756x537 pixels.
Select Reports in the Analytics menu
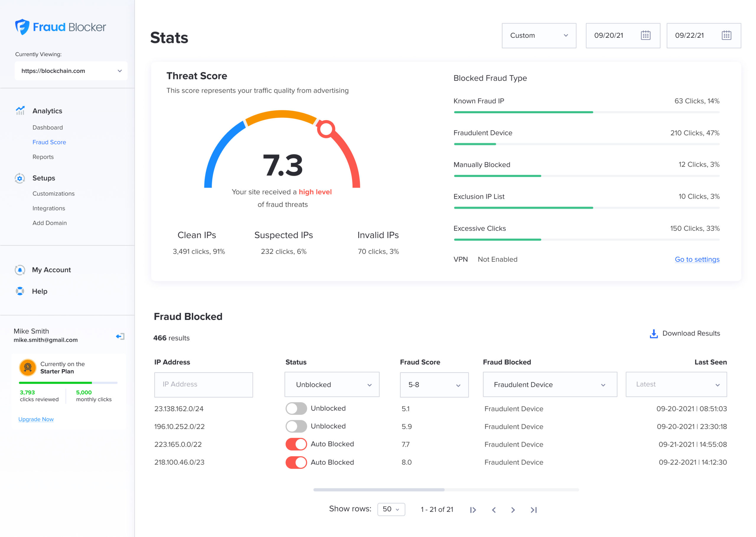[x=43, y=157]
